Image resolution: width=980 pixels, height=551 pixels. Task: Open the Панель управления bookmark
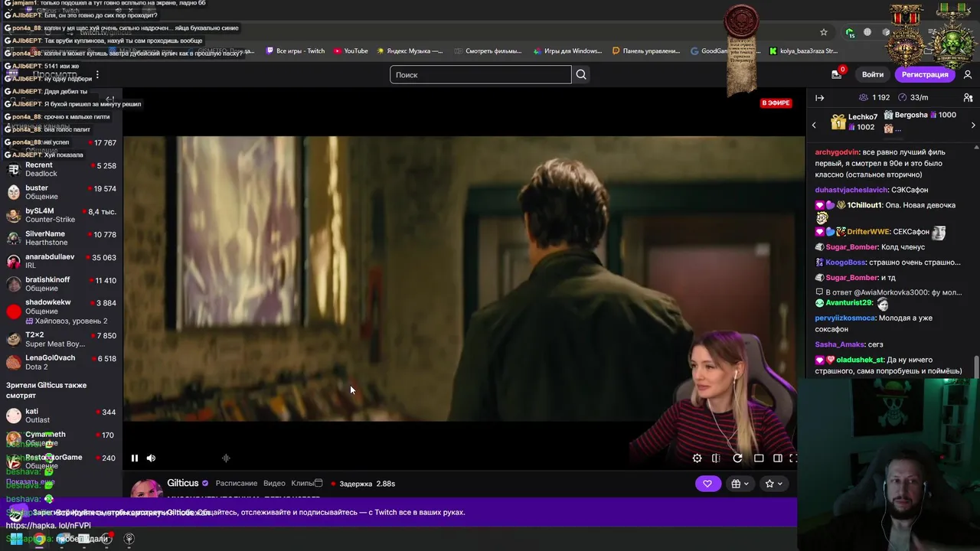[646, 51]
